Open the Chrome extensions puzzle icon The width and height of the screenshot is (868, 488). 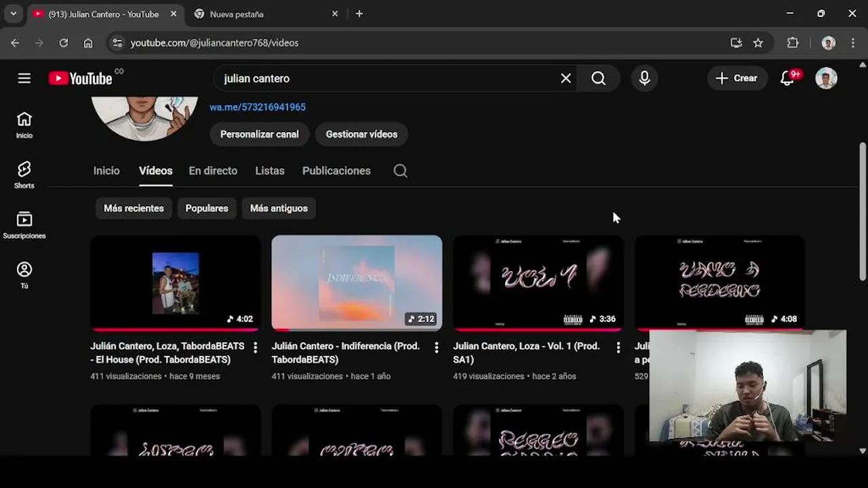[793, 43]
